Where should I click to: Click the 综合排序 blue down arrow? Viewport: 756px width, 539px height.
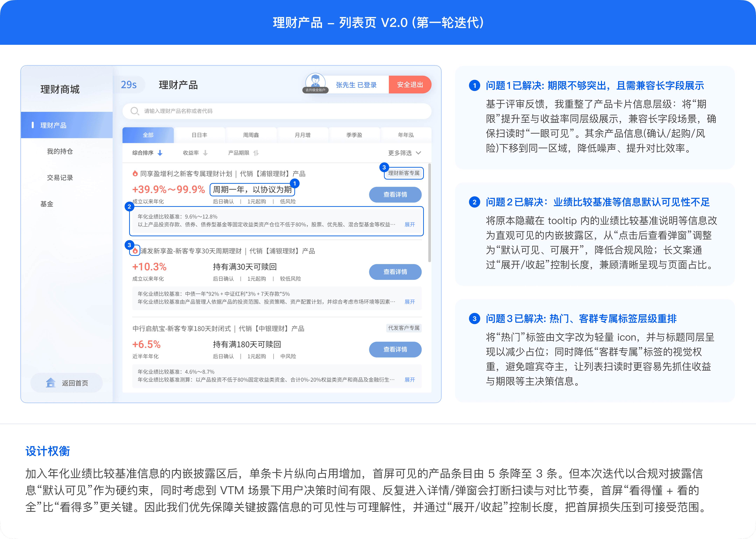(x=160, y=153)
